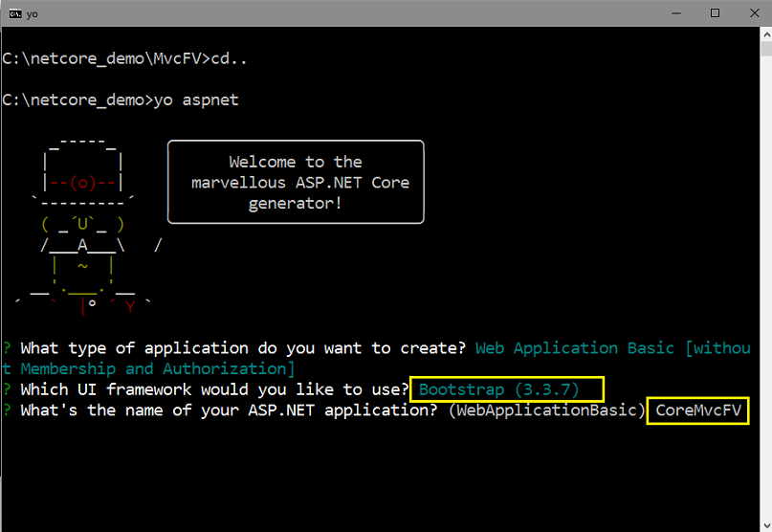The height and width of the screenshot is (532, 772).
Task: Click the 'Welcome to the' banner line
Action: click(x=296, y=162)
